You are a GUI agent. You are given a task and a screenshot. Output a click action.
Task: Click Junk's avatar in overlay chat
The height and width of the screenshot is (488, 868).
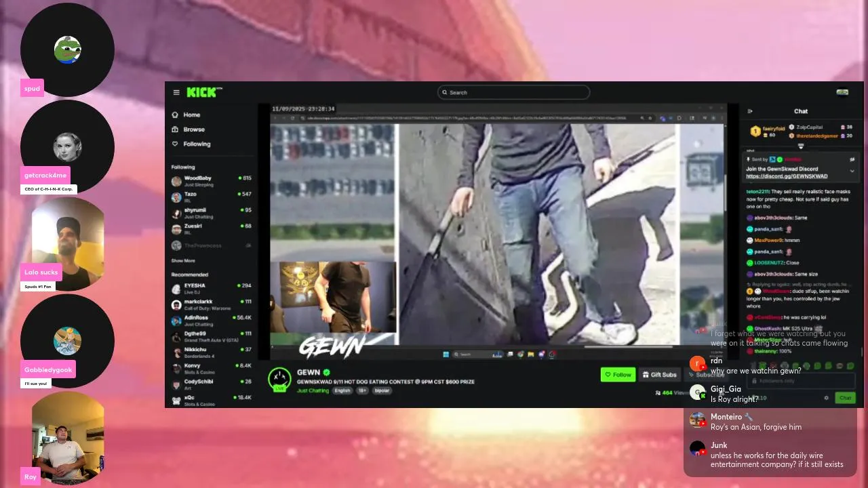pos(698,448)
